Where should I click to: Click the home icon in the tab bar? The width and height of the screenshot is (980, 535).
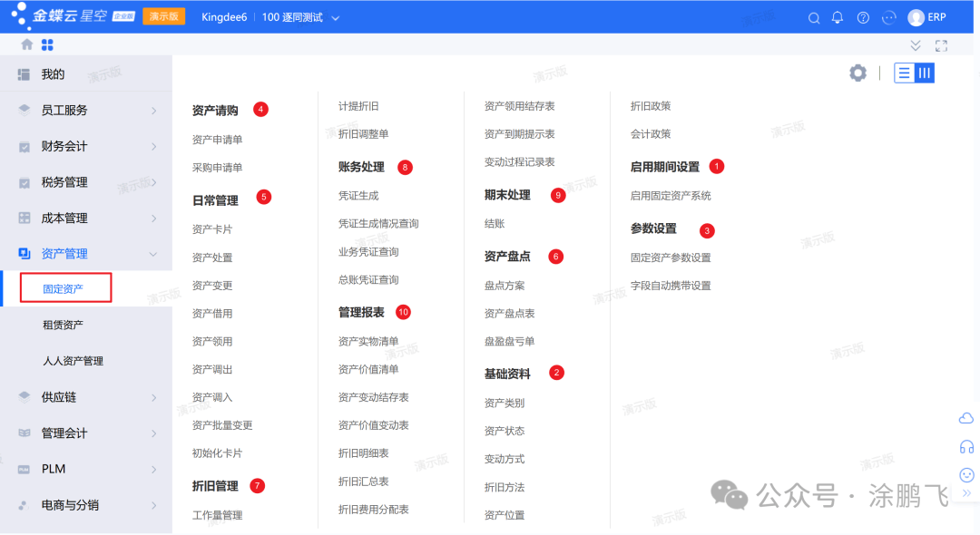coord(27,44)
